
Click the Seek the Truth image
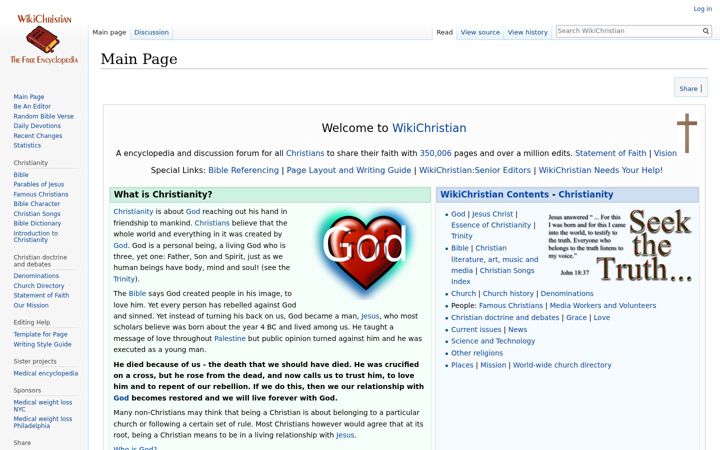[x=619, y=246]
